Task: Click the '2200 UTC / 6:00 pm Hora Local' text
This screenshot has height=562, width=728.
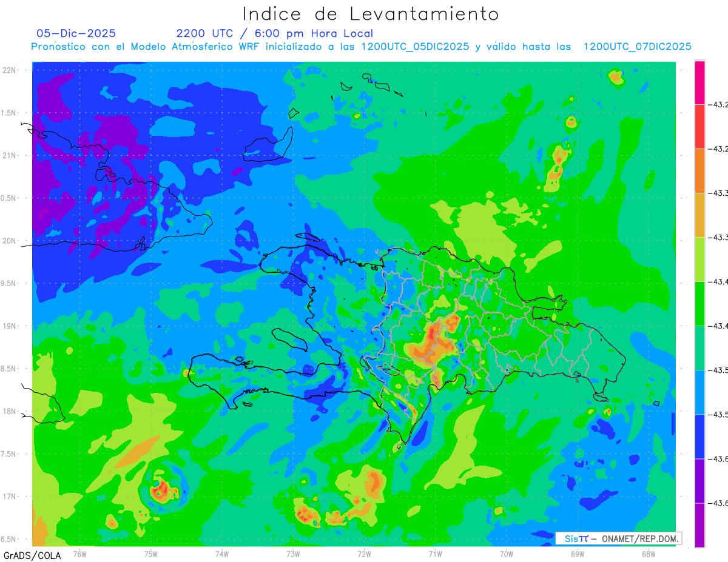Action: tap(275, 34)
